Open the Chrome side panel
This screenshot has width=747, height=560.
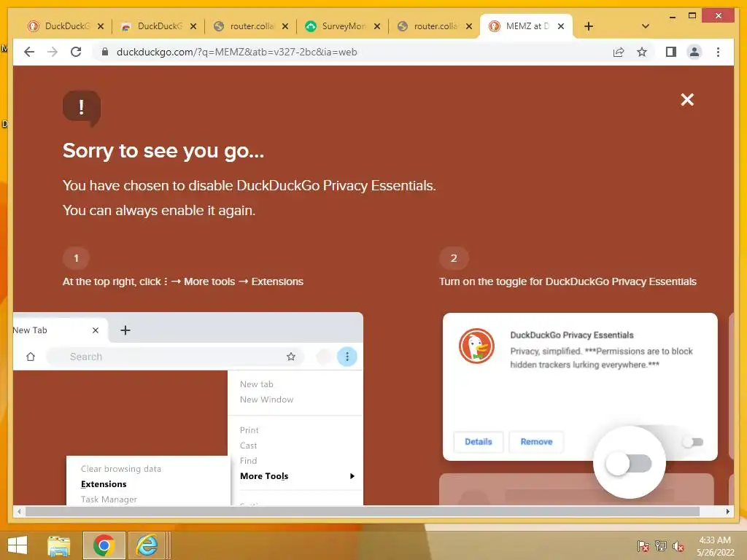(671, 52)
